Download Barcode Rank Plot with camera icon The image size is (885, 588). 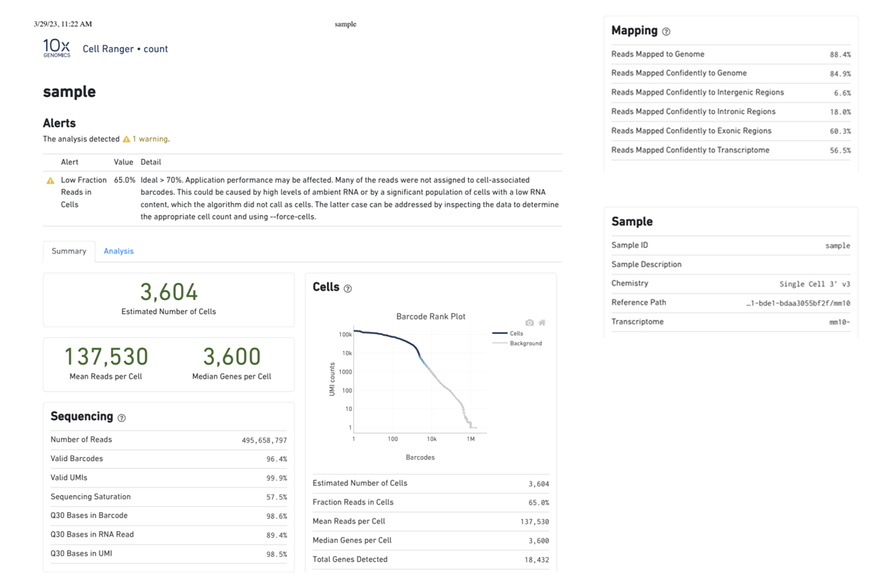tap(529, 323)
